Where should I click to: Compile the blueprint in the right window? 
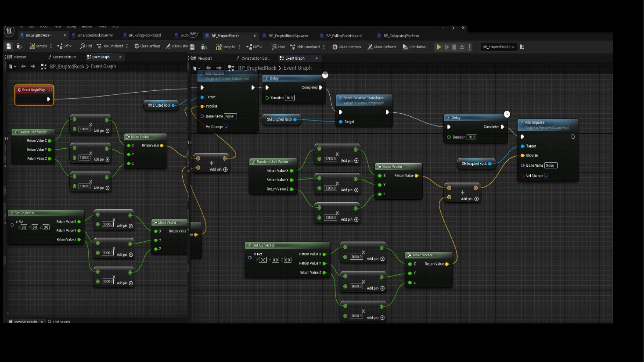[226, 47]
